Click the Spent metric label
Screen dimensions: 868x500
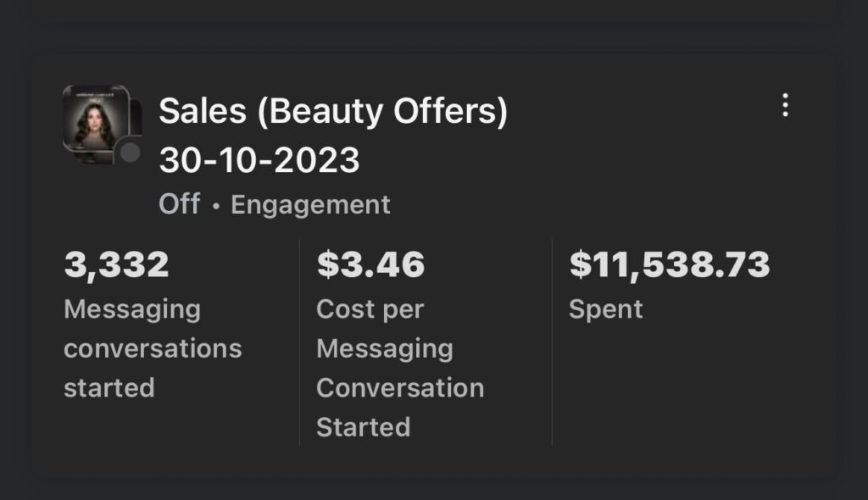pyautogui.click(x=605, y=309)
